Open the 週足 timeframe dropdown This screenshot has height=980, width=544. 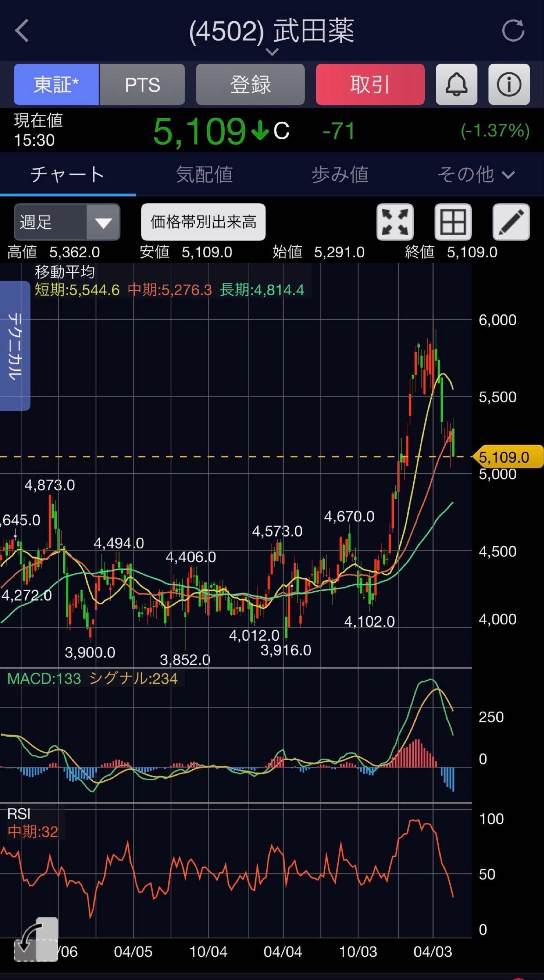[x=67, y=222]
